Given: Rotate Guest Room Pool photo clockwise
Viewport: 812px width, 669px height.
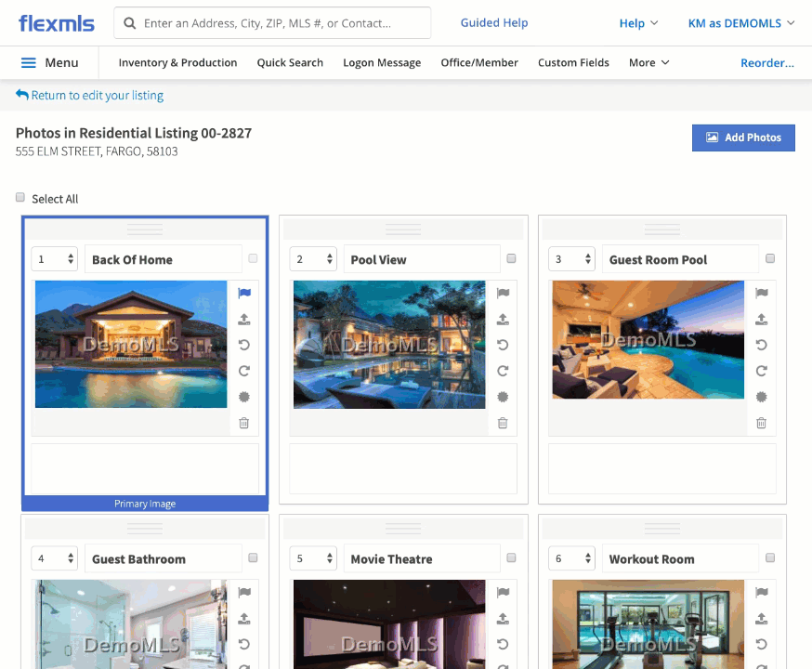Looking at the screenshot, I should pyautogui.click(x=761, y=371).
